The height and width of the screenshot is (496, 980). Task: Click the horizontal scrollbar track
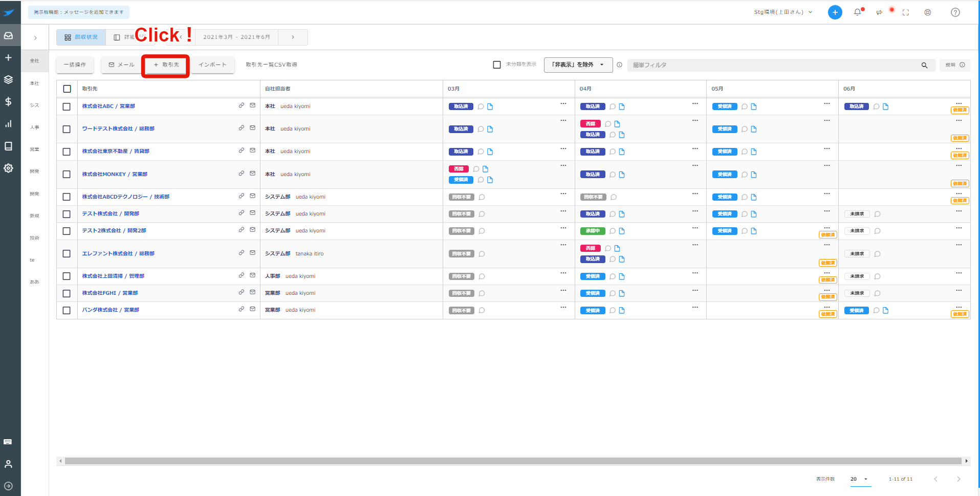(x=513, y=461)
